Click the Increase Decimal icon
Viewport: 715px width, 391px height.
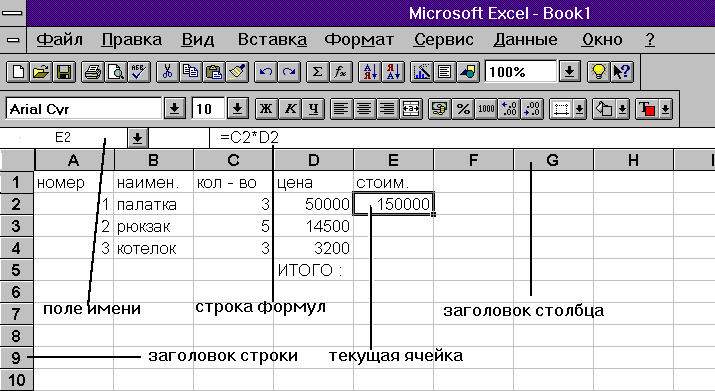point(509,109)
